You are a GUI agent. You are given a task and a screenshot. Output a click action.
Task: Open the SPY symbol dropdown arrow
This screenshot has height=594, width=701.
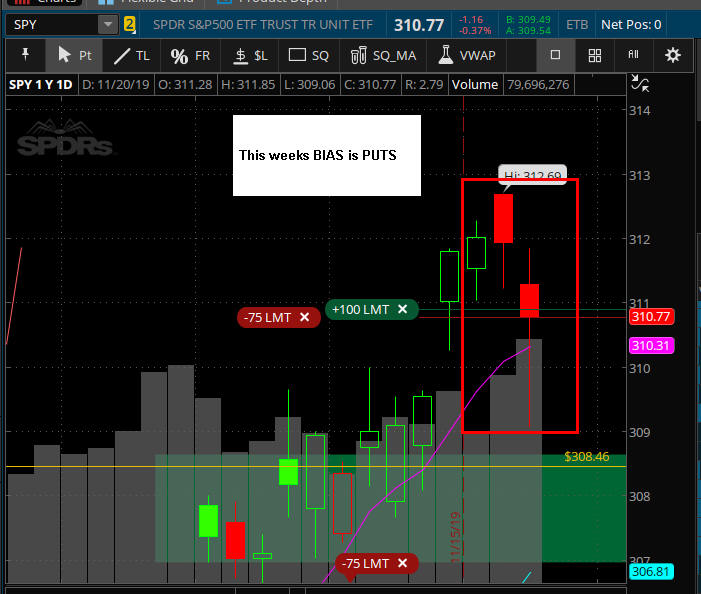pos(108,25)
